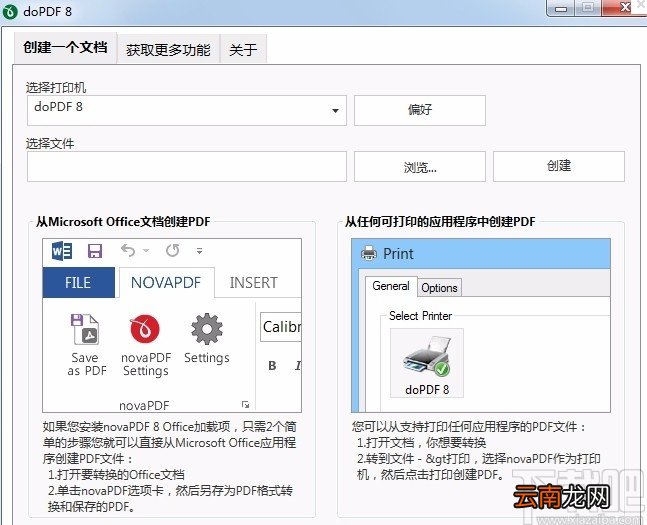Click the floppy-disk save icon in the Office illustration
647x525 pixels.
[x=95, y=251]
